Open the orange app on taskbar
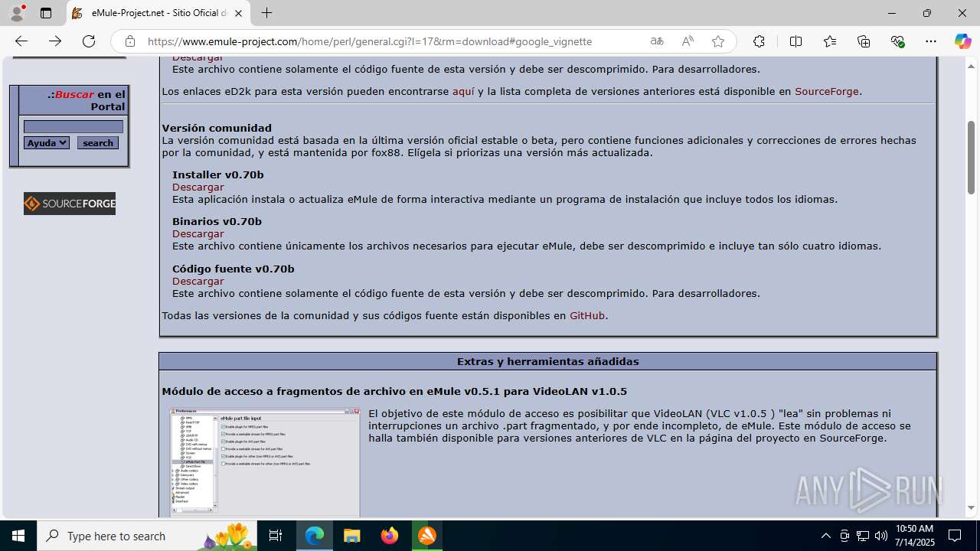This screenshot has height=551, width=980. click(x=426, y=536)
